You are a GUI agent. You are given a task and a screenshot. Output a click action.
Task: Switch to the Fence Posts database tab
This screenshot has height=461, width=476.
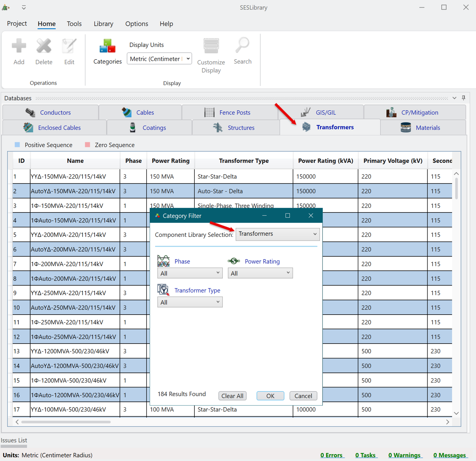click(230, 112)
